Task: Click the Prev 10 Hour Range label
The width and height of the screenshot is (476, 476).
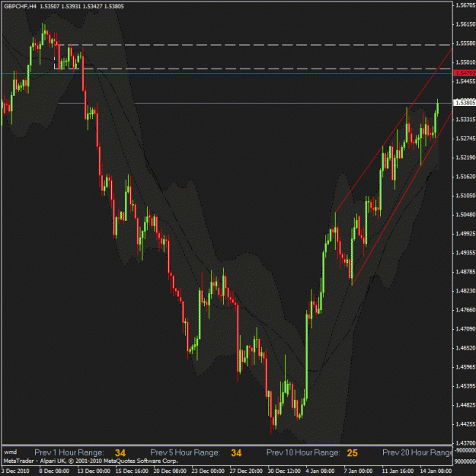Action: (x=303, y=452)
